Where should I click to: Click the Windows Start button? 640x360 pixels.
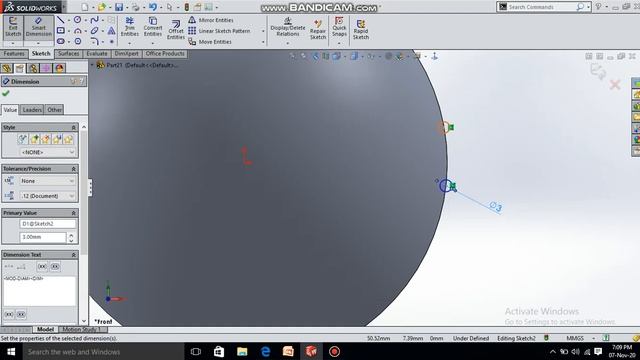11,351
